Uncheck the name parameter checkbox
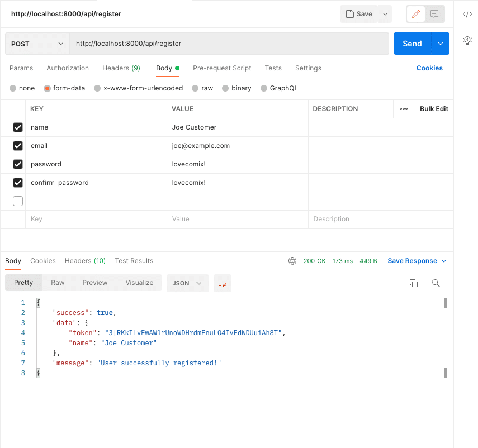This screenshot has height=448, width=478. click(x=18, y=127)
